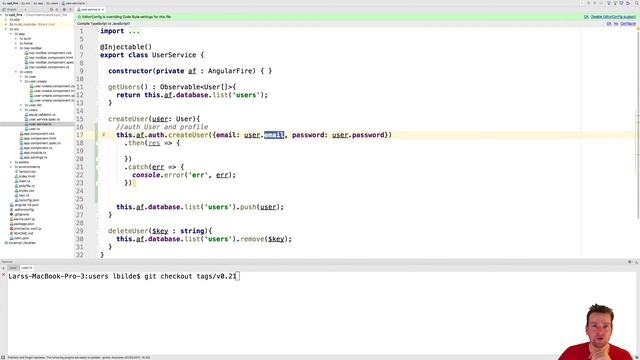Click the Run icon in top toolbar
The image size is (640, 360).
589,3
